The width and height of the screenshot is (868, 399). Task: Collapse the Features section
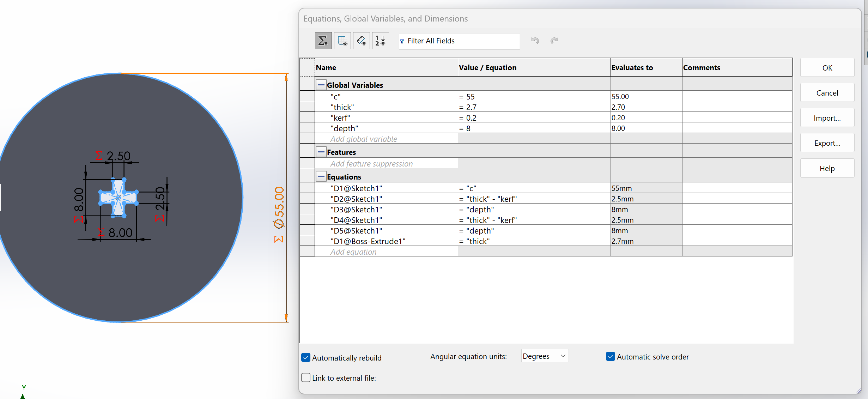pos(321,152)
